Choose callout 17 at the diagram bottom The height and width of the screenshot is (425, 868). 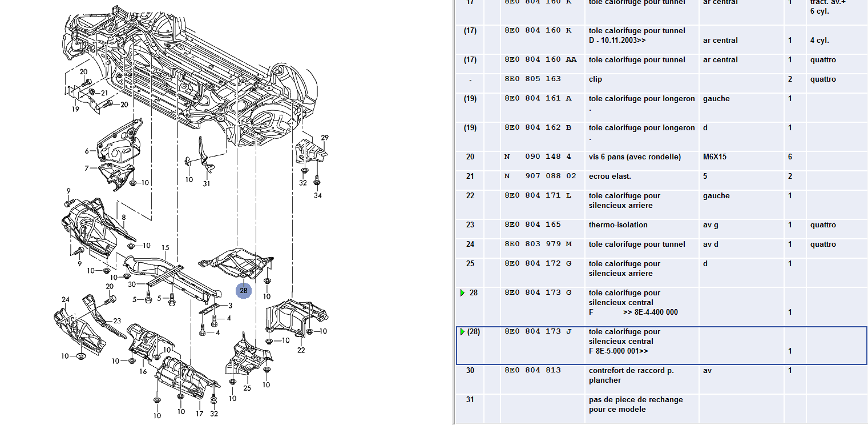coord(199,413)
